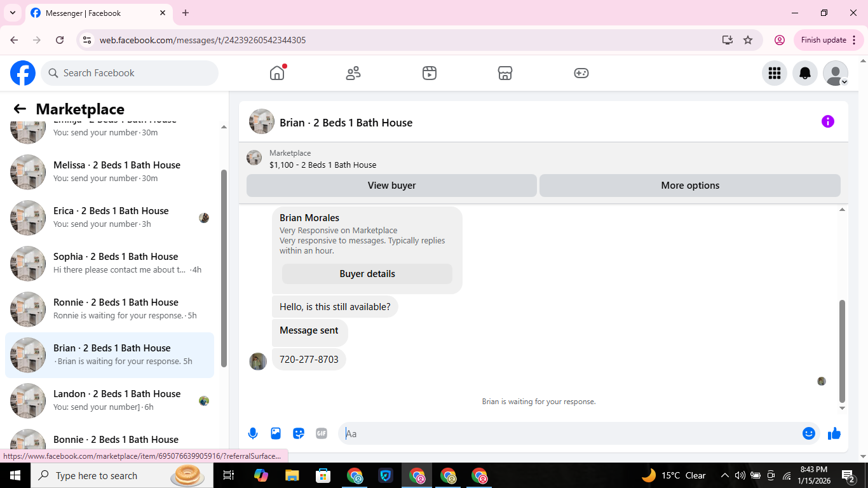Click Brian's avatar in conversation header

coord(262,121)
